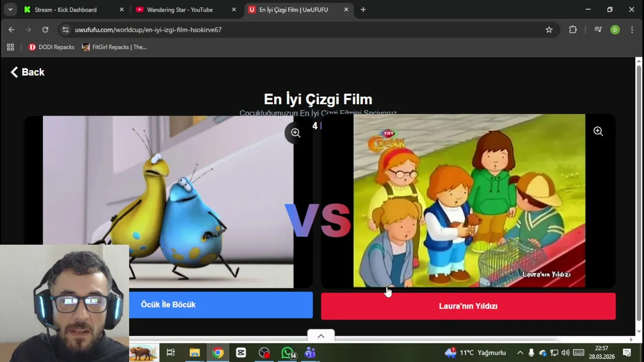Close the Wandering Star YouTube tab
This screenshot has width=644, height=362.
tap(233, 10)
